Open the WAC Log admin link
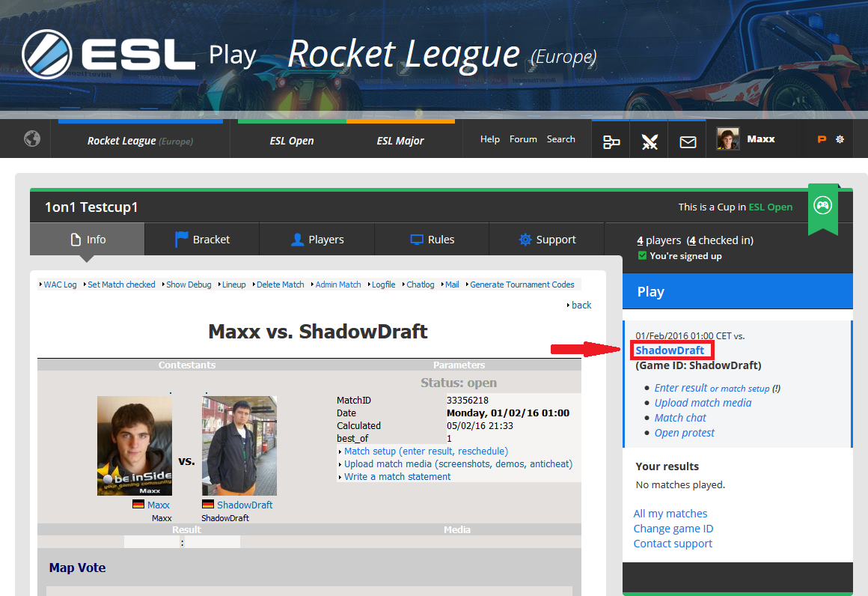The height and width of the screenshot is (596, 868). coord(61,285)
